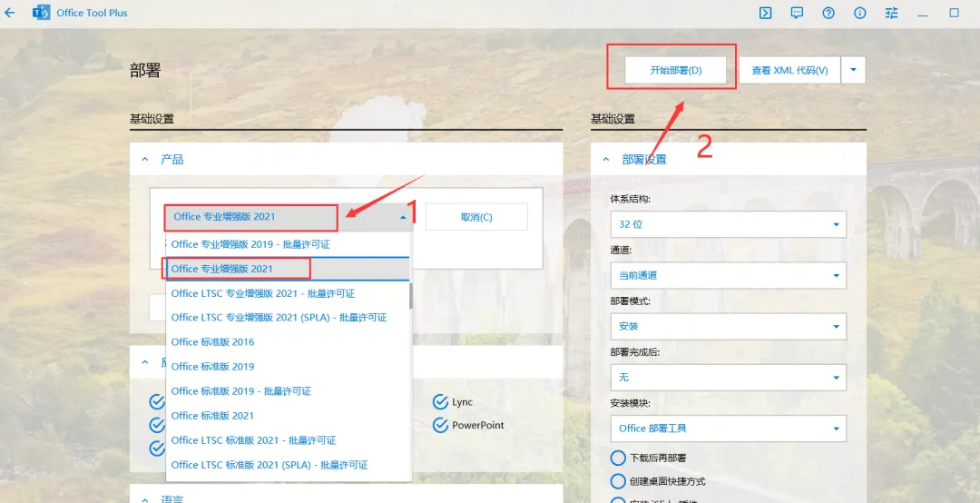This screenshot has width=980, height=503.
Task: Enable 下载后再部署 option
Action: 618,458
